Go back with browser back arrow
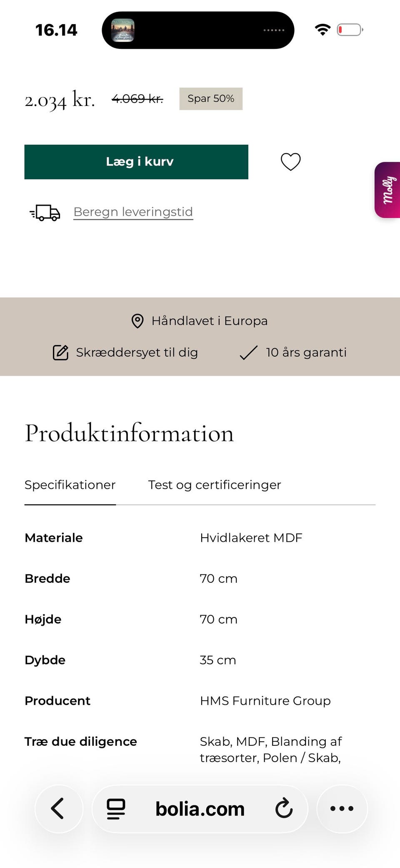 click(x=58, y=808)
